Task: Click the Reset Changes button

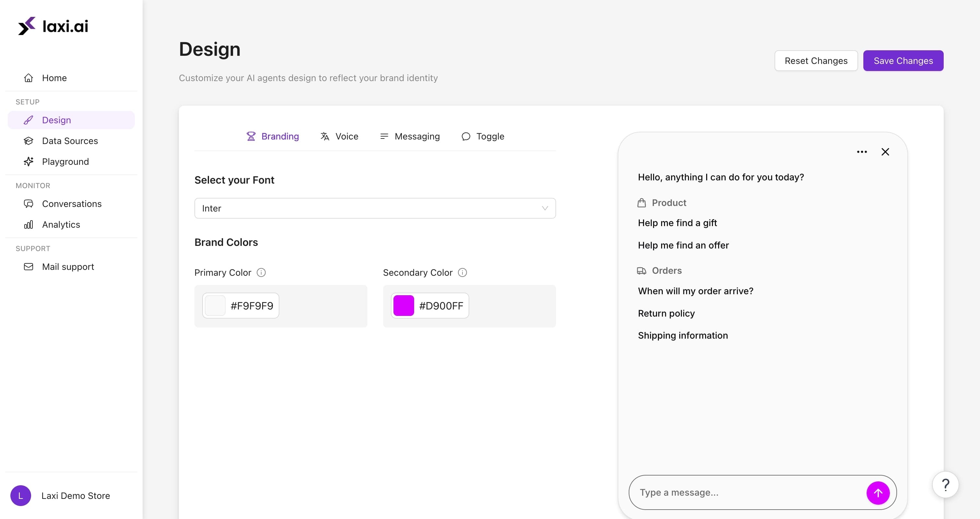Action: pos(816,61)
